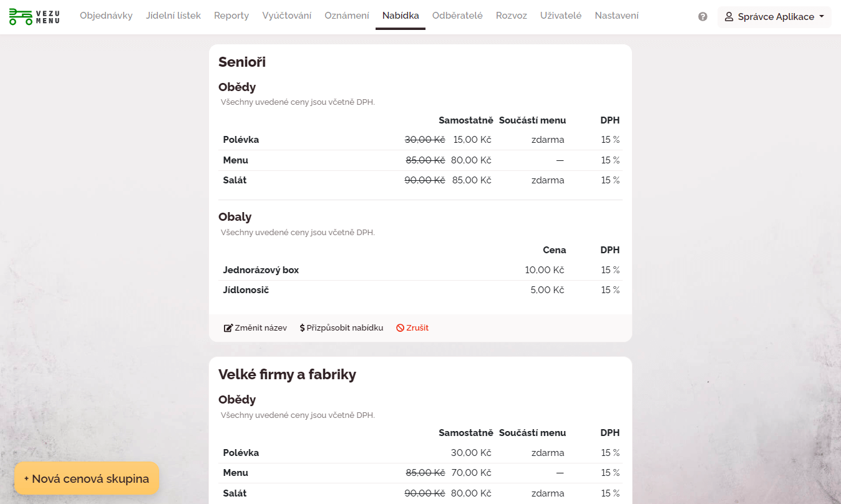Screen dimensions: 841x504
Task: Switch to the Reporty tab
Action: coord(231,16)
